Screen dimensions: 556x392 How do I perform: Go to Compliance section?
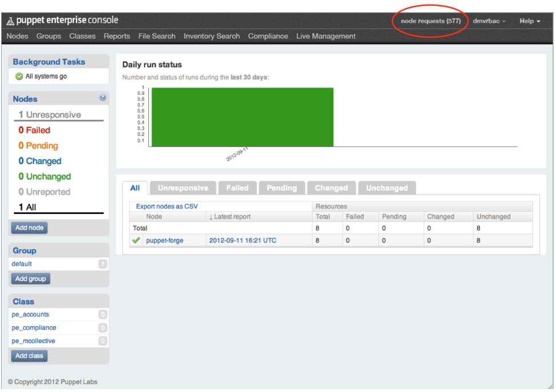click(x=268, y=36)
